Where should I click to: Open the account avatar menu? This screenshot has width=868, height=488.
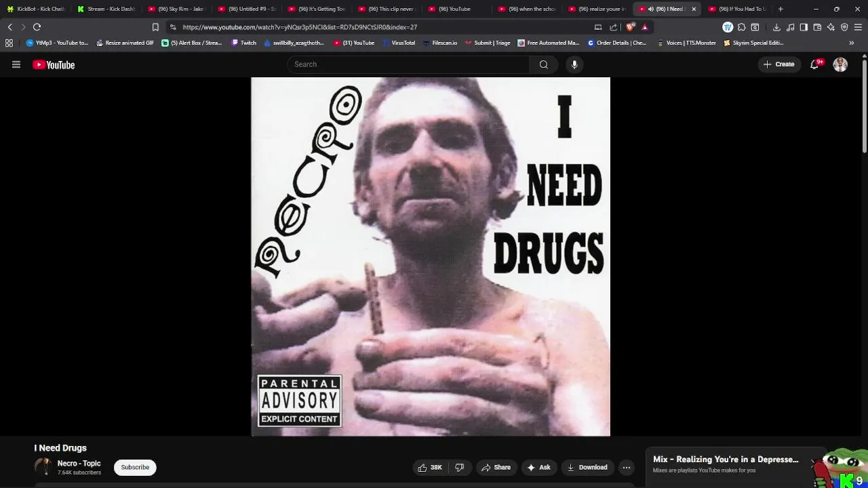click(x=840, y=64)
